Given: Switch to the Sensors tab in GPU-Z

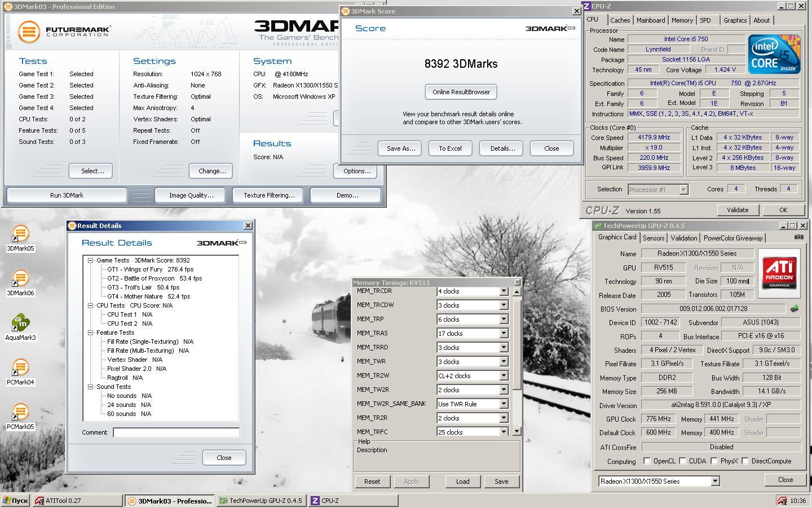Looking at the screenshot, I should tap(654, 238).
